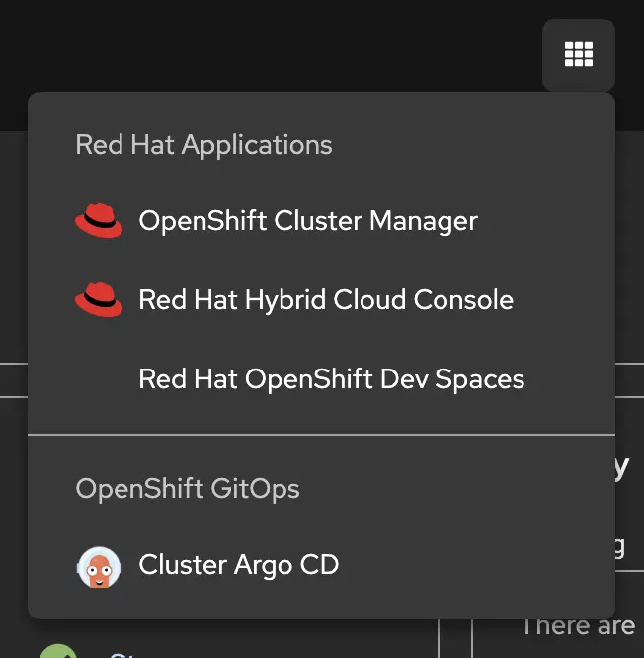The width and height of the screenshot is (644, 658).
Task: Select the Red Hat Applications section heading
Action: (x=203, y=145)
